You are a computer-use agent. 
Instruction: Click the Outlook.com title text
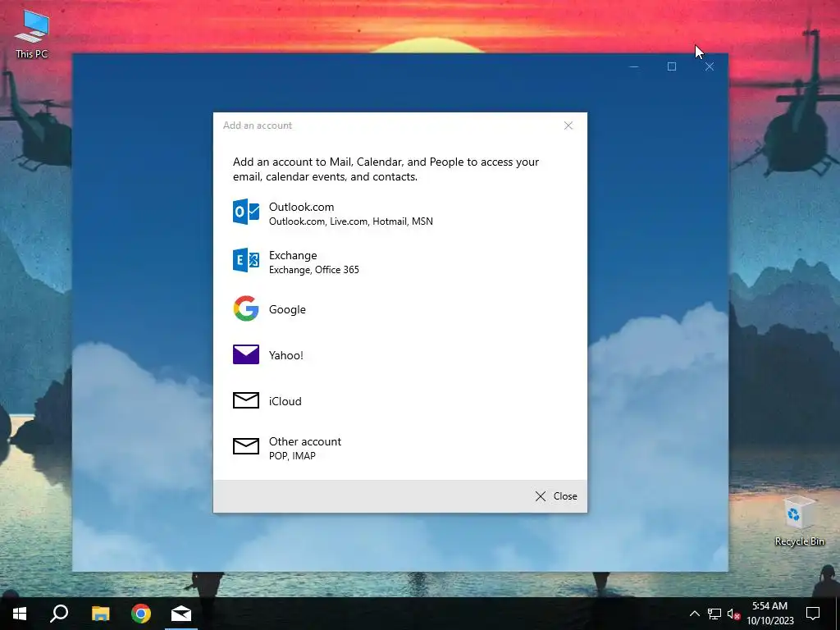pos(301,207)
